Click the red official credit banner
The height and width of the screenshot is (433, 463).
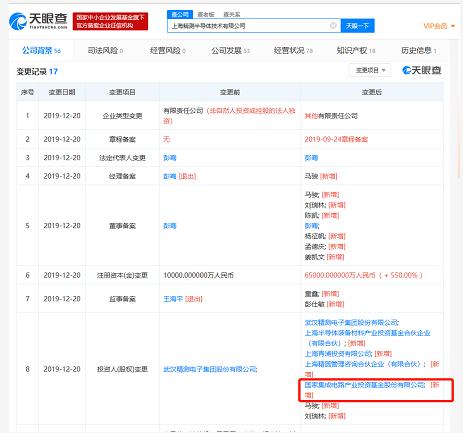click(x=110, y=21)
